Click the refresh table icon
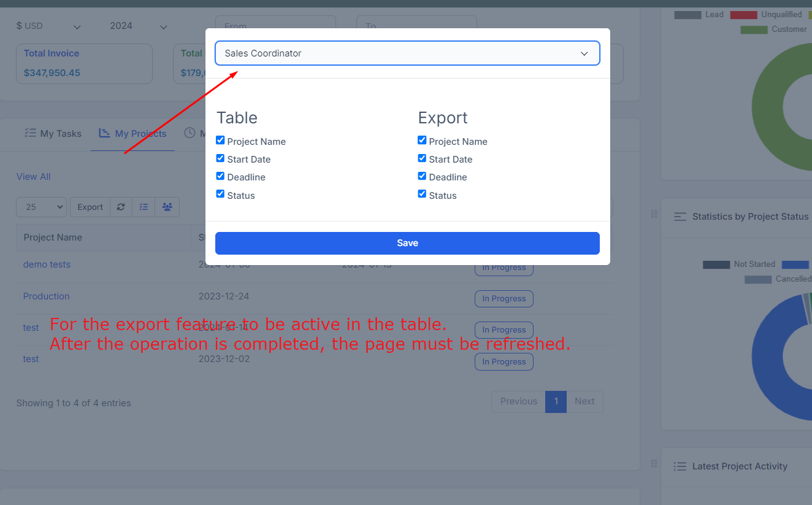The height and width of the screenshot is (505, 812). pyautogui.click(x=121, y=207)
